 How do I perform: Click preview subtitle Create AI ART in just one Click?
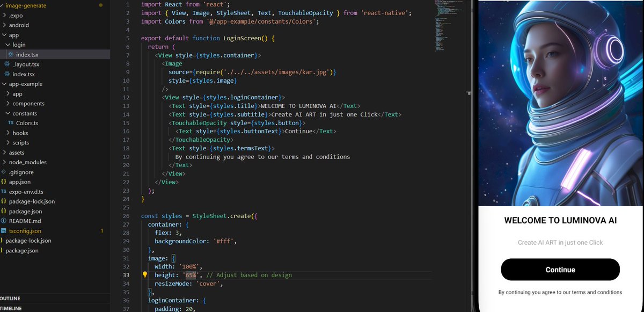[560, 243]
